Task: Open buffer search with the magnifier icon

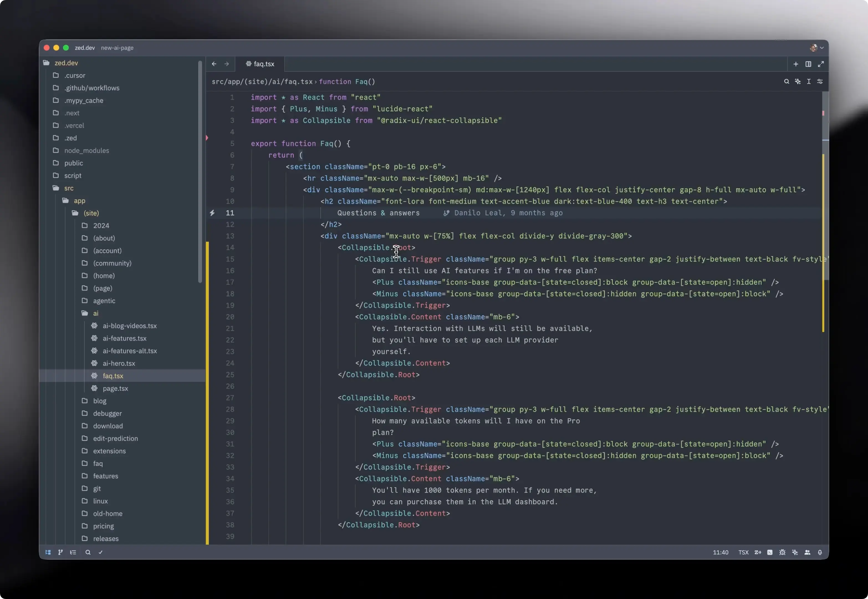Action: point(787,82)
